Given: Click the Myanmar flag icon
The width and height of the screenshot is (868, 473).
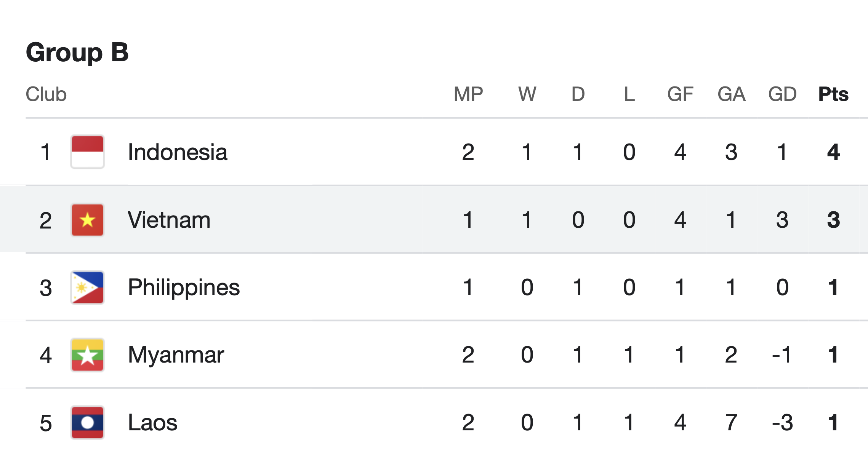Looking at the screenshot, I should coord(87,355).
